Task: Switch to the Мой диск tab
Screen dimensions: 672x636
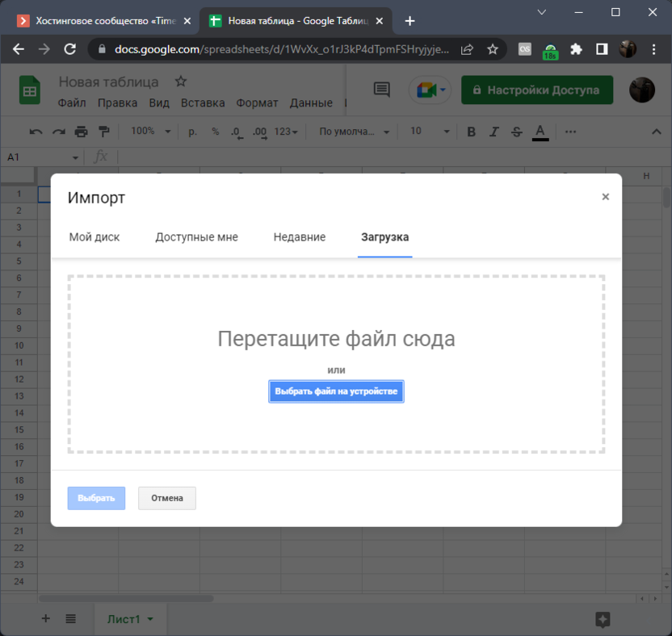Action: click(94, 237)
